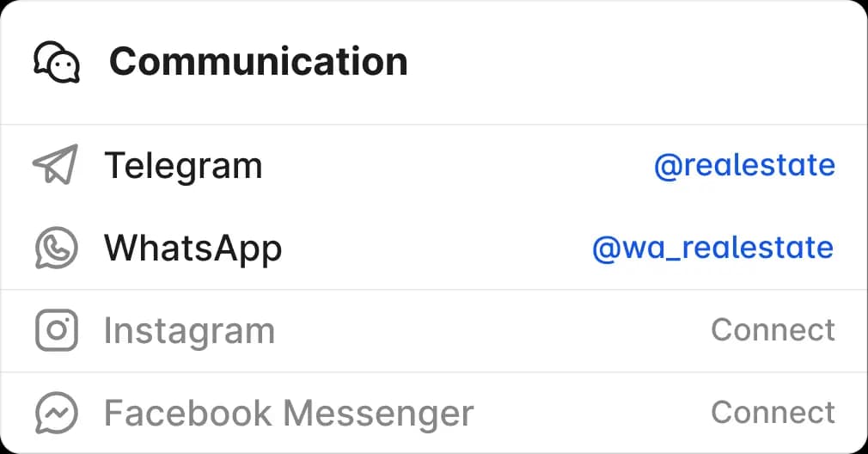The width and height of the screenshot is (868, 454).
Task: Choose the WhatsApp channel row
Action: (x=434, y=248)
